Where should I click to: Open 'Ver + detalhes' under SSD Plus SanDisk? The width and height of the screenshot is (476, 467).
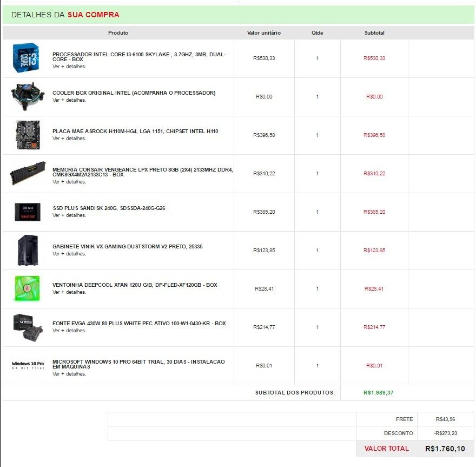[69, 215]
